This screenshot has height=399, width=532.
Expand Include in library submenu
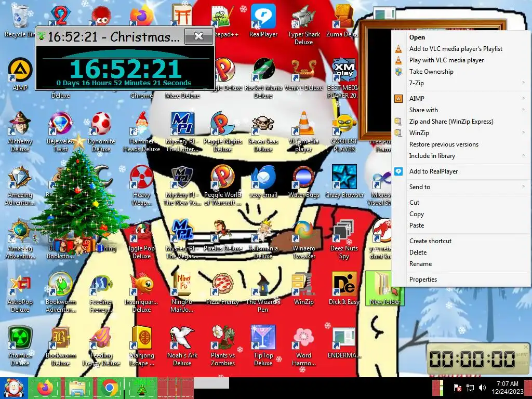pyautogui.click(x=461, y=156)
